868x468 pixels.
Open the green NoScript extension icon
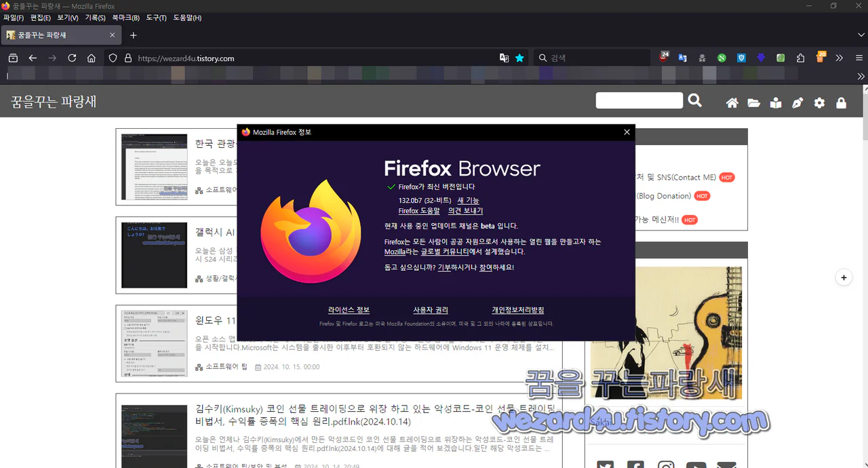(x=722, y=58)
